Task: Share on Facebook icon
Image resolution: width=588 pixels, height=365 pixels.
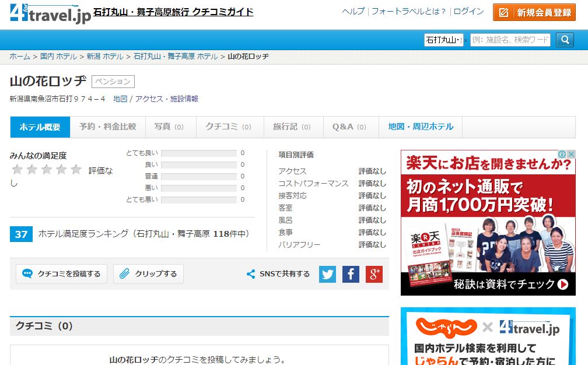Action: point(351,274)
